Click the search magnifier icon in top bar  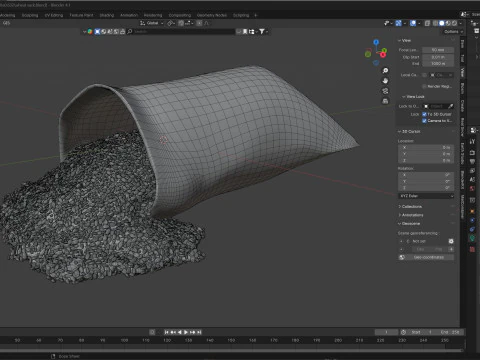coord(130,31)
